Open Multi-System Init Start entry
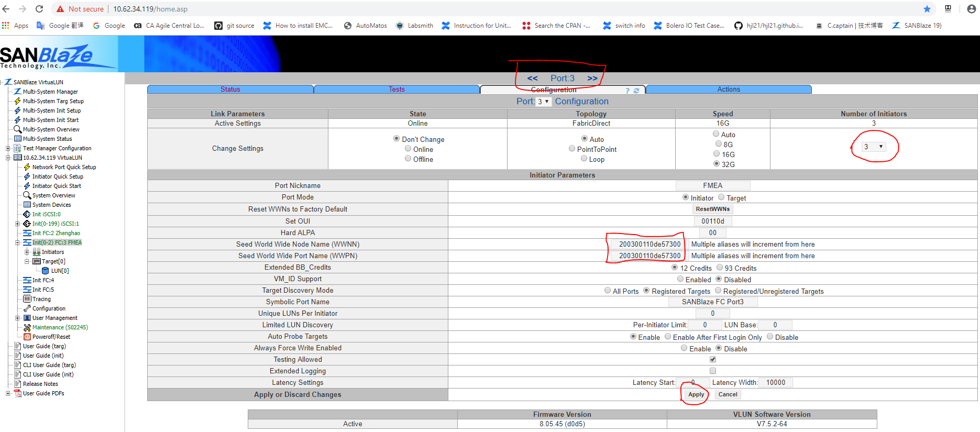This screenshot has height=432, width=980. click(51, 120)
